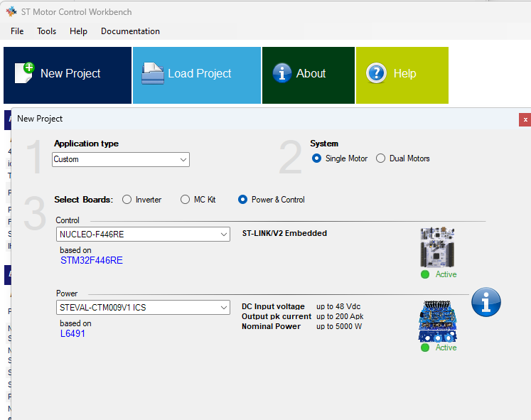The height and width of the screenshot is (420, 531).
Task: Open the File menu
Action: click(17, 31)
